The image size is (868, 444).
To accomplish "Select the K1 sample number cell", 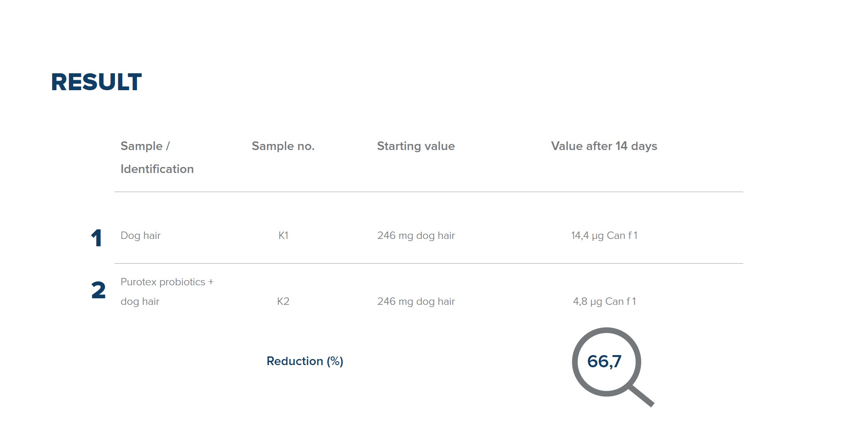I will [x=283, y=235].
